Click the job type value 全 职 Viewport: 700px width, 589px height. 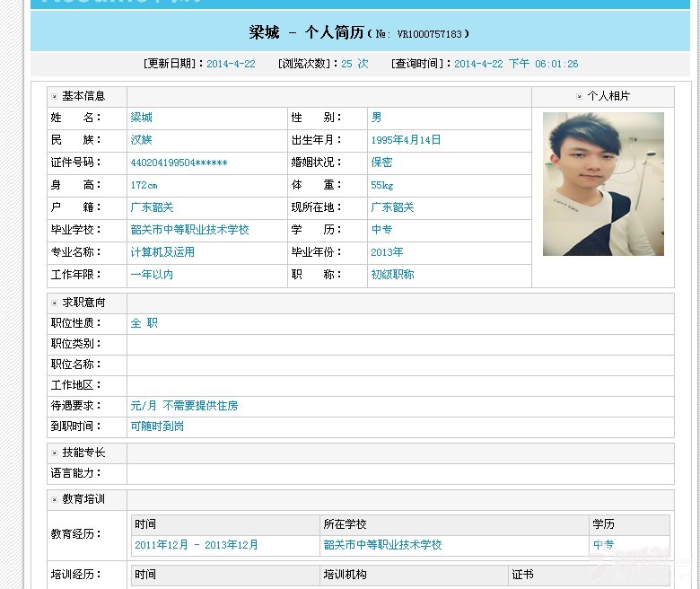click(144, 323)
